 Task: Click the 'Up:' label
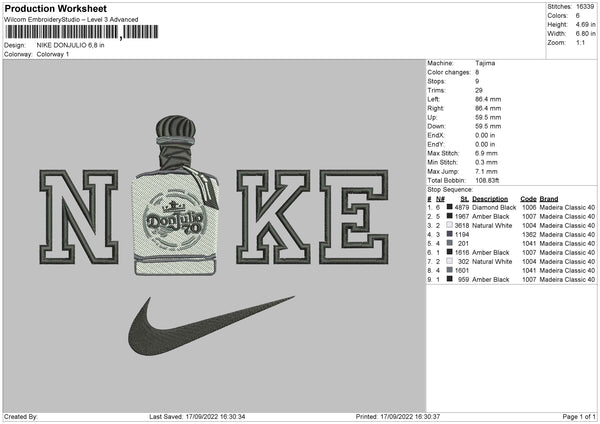[432, 117]
